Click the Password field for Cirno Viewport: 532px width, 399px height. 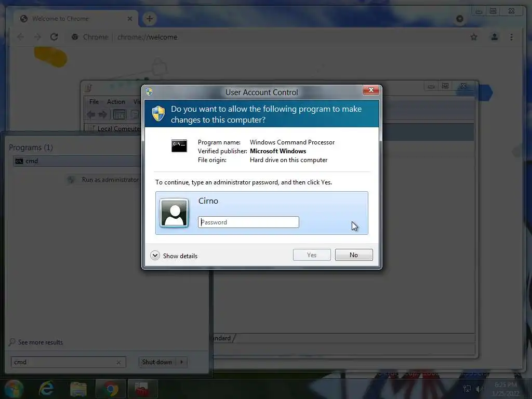248,222
